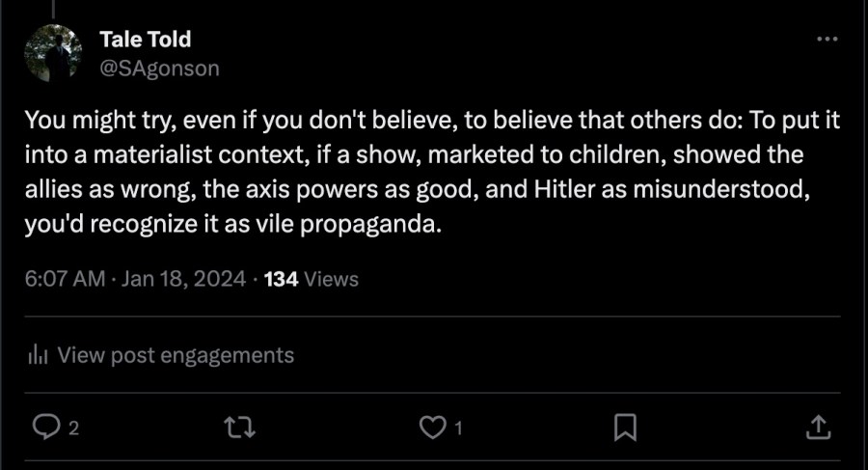Click "You might try" at the post start
The height and width of the screenshot is (470, 868).
[86, 121]
